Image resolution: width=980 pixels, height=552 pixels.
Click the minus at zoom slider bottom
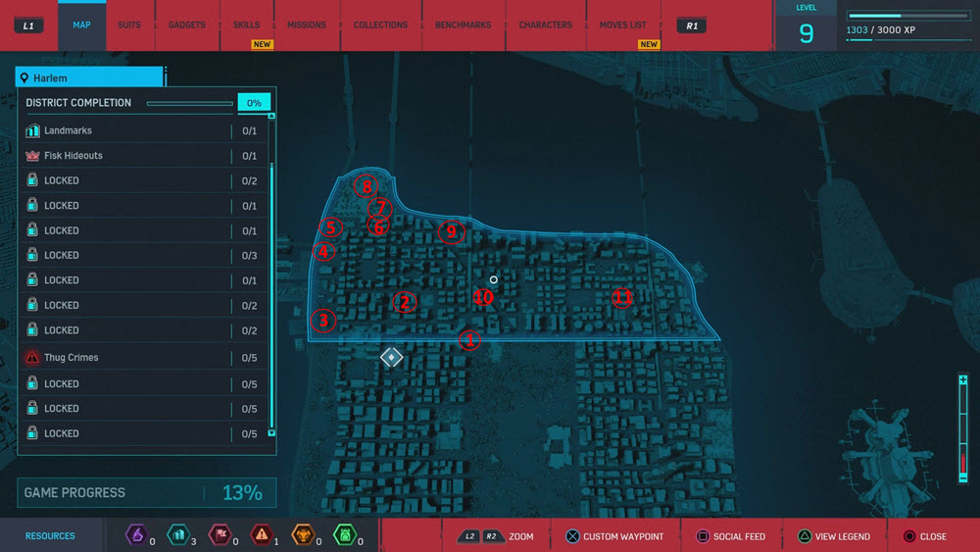pyautogui.click(x=963, y=477)
